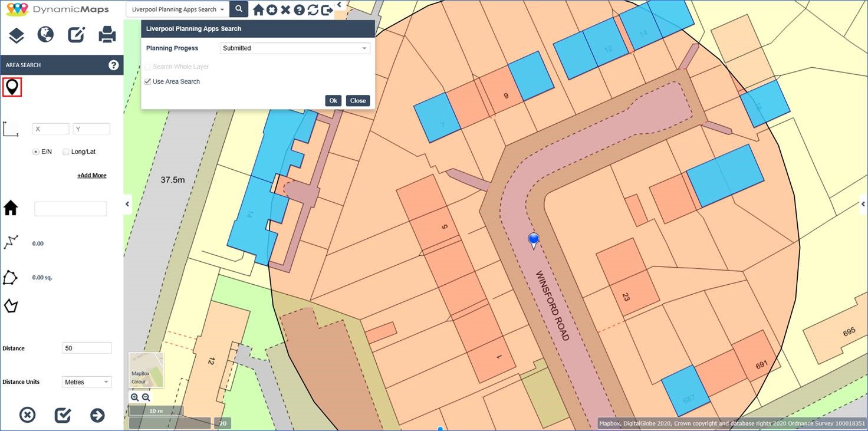Click the circled cross icon in toolbar
Screen dimensions: 868x431
point(272,10)
